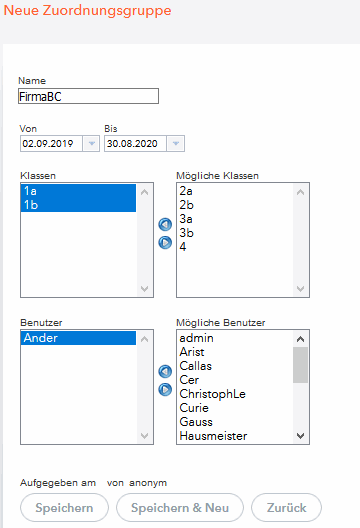Click the Name field containing FirmaBC
Viewport: 360px width, 528px height.
pyautogui.click(x=88, y=96)
